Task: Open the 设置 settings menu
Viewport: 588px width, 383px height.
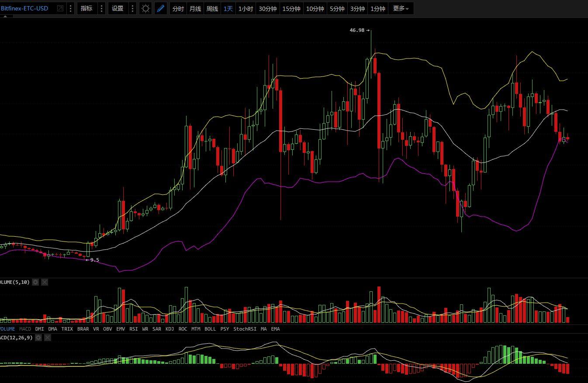Action: point(118,8)
